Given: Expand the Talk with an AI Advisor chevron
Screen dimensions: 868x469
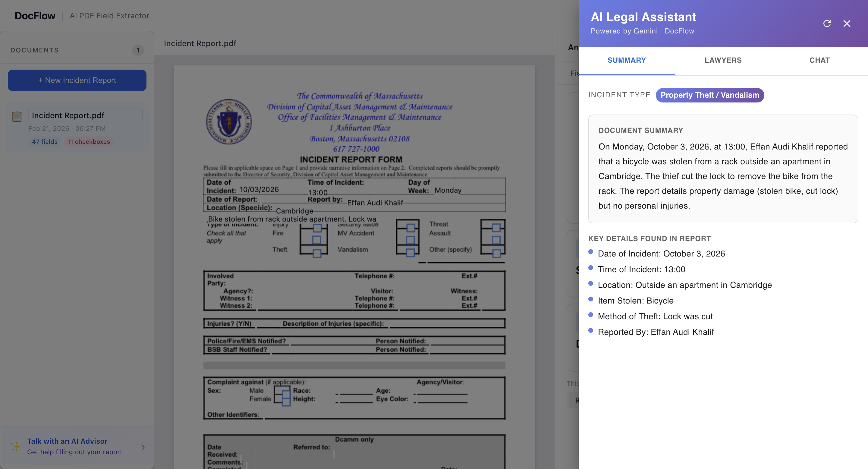Looking at the screenshot, I should pos(143,447).
